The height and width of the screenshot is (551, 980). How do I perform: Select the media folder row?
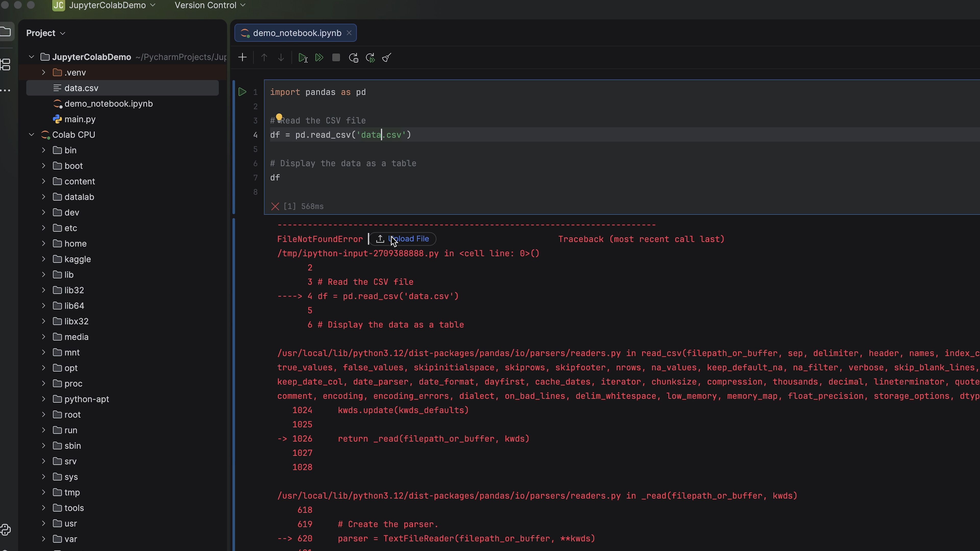click(122, 337)
